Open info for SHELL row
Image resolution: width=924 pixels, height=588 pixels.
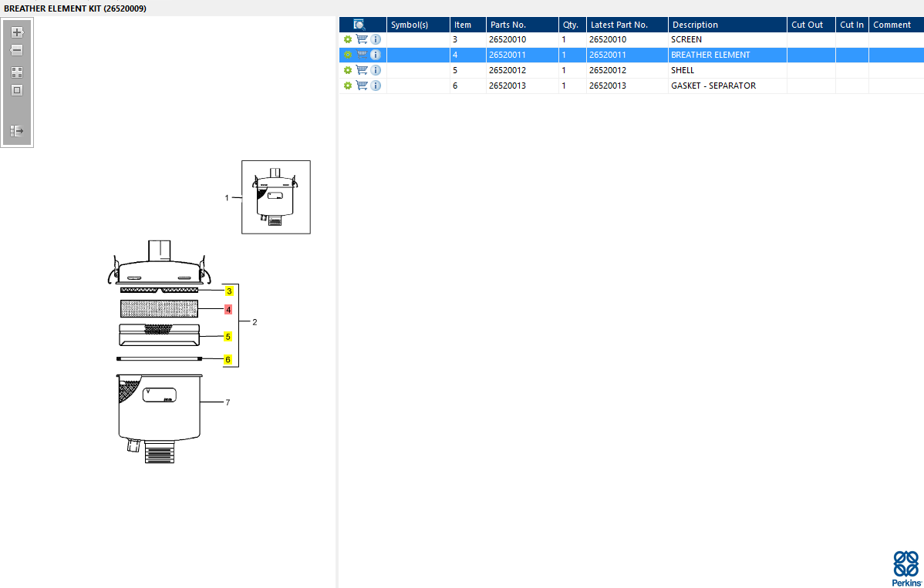pyautogui.click(x=376, y=70)
